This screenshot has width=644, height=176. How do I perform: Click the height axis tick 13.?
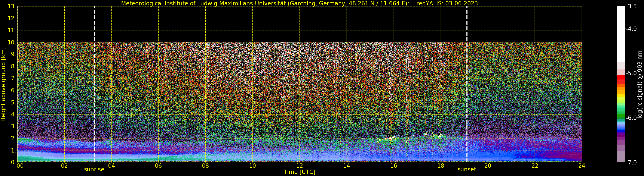point(12,6)
